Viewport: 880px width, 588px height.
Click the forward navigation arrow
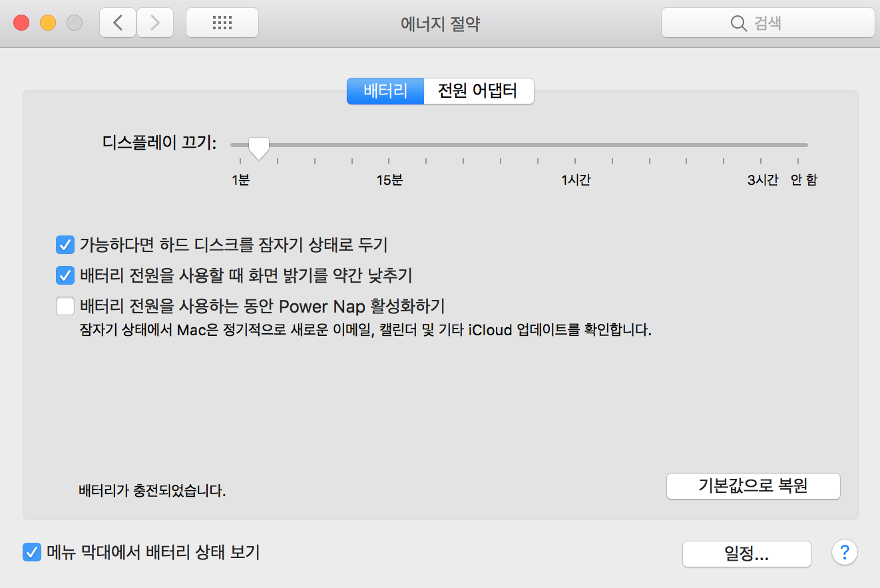click(155, 22)
